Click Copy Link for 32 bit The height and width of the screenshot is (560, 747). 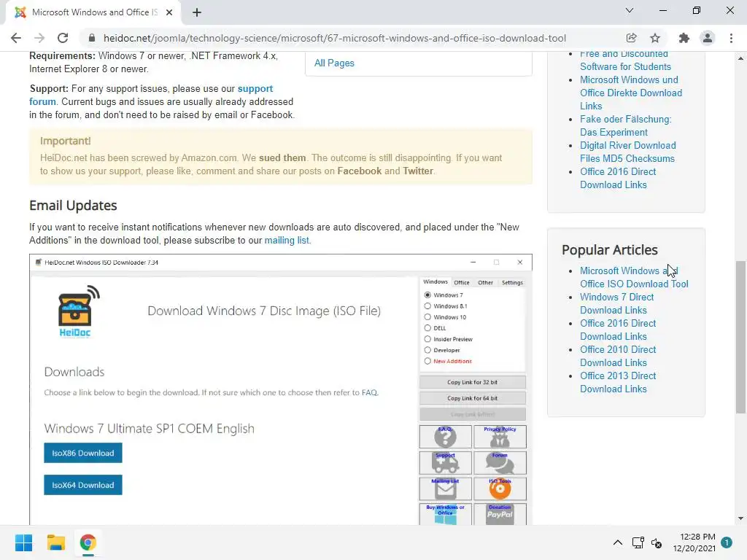[473, 382]
